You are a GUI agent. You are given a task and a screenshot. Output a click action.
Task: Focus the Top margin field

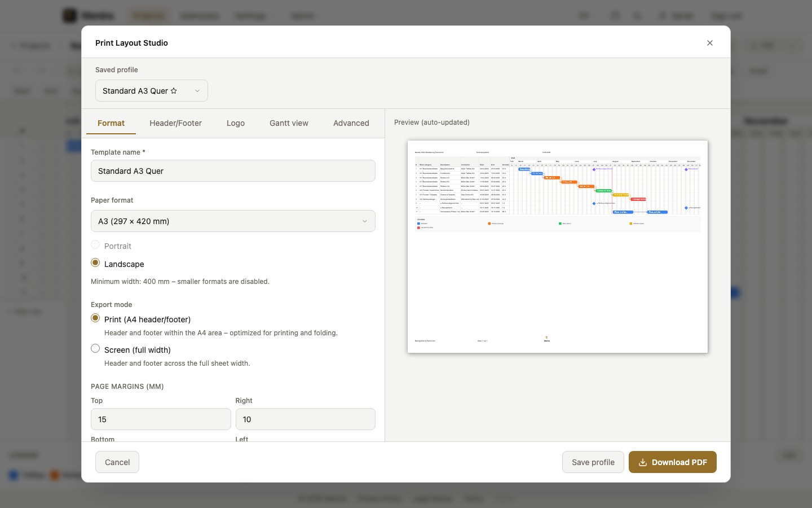pos(161,419)
